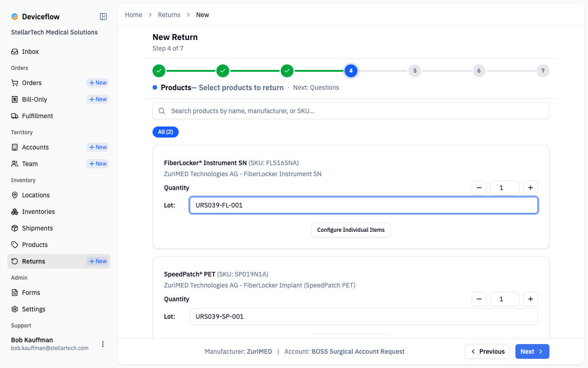
Task: Collapse the sidebar panel icon
Action: tap(103, 17)
